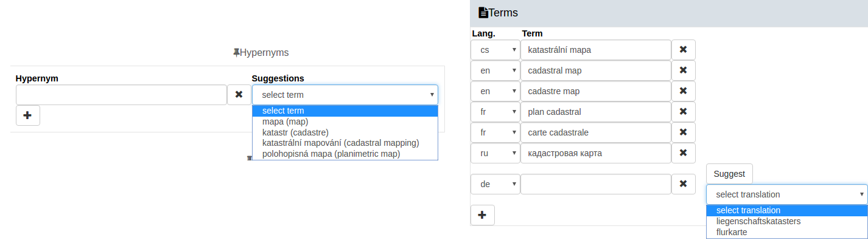Remove the empty German term row

[683, 184]
